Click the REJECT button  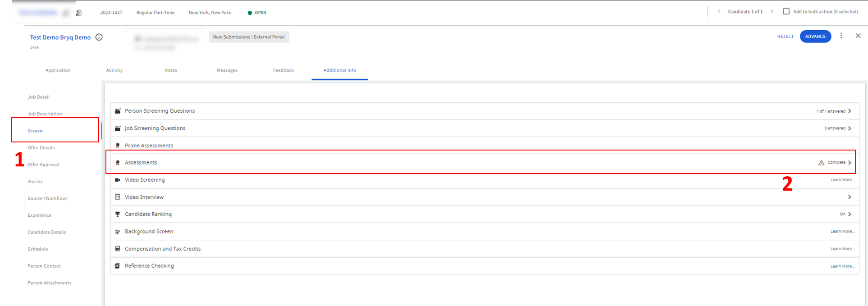(x=785, y=37)
